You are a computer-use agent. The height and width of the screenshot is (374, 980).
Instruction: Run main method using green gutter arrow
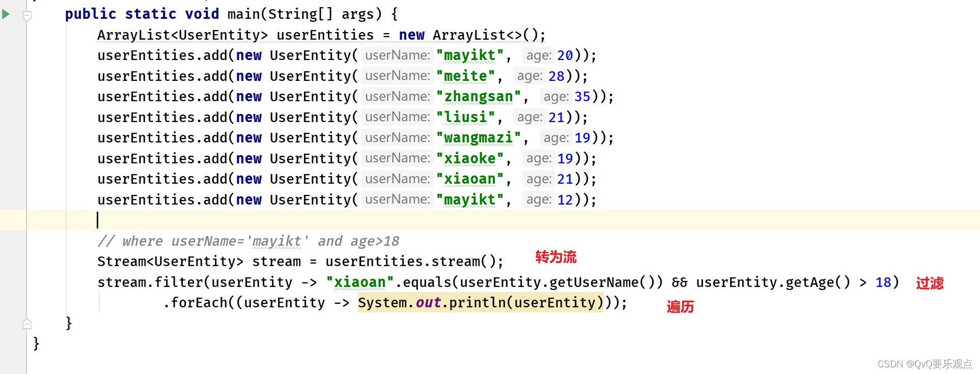(x=6, y=14)
